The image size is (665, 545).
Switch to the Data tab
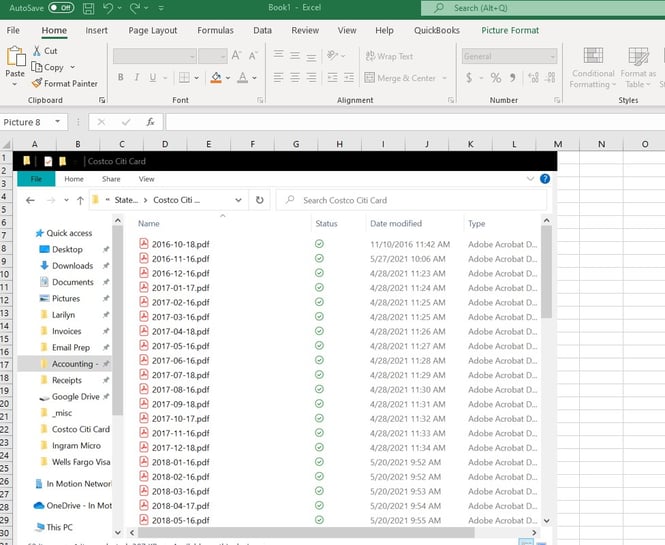(x=262, y=31)
